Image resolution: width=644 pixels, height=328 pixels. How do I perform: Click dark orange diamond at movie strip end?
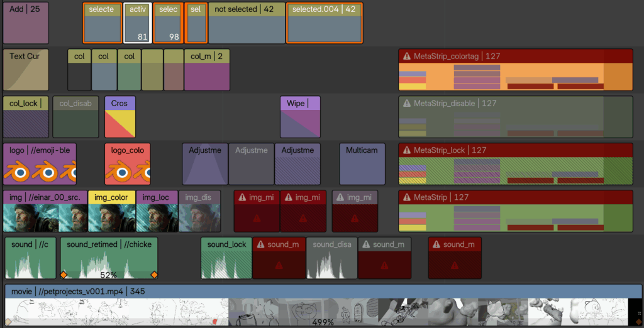pyautogui.click(x=639, y=322)
